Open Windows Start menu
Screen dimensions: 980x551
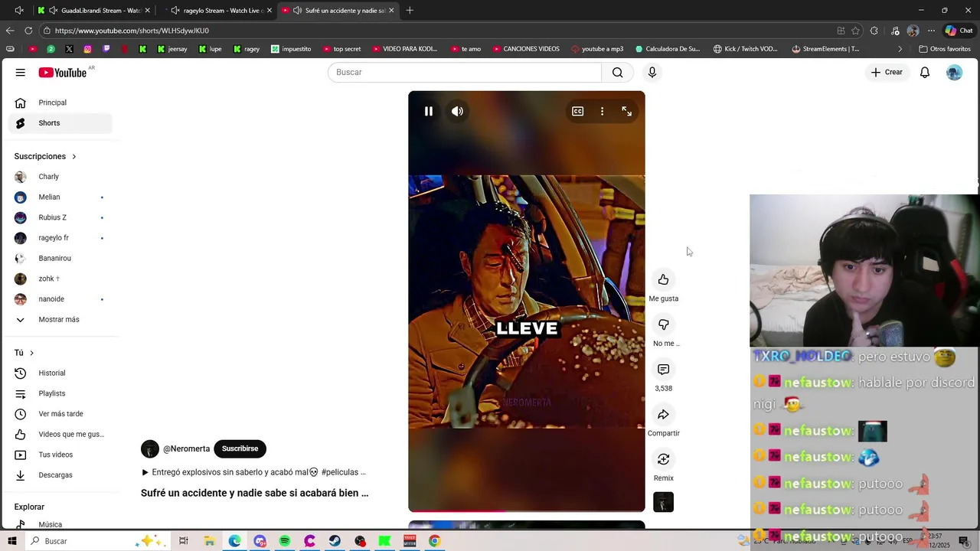pyautogui.click(x=12, y=541)
